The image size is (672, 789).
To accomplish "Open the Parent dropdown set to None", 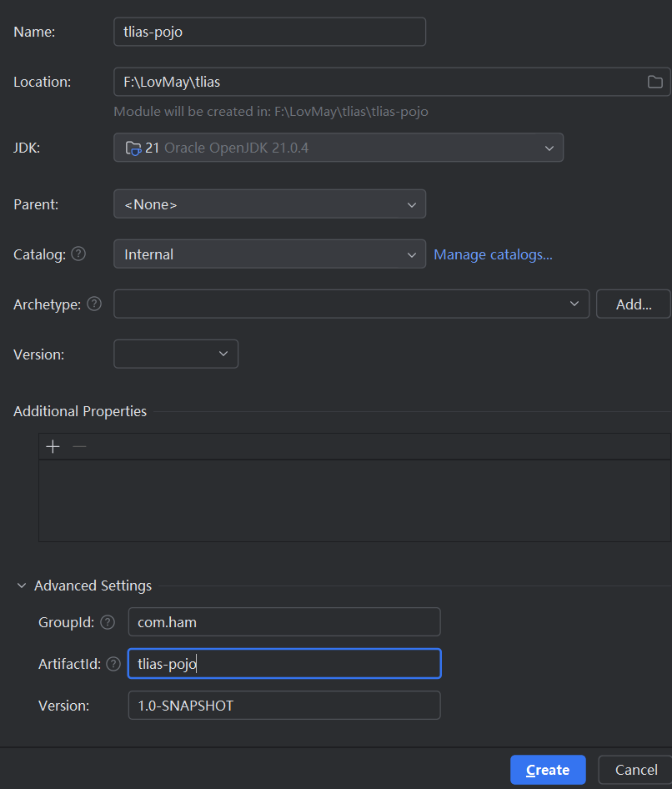I will pos(269,204).
